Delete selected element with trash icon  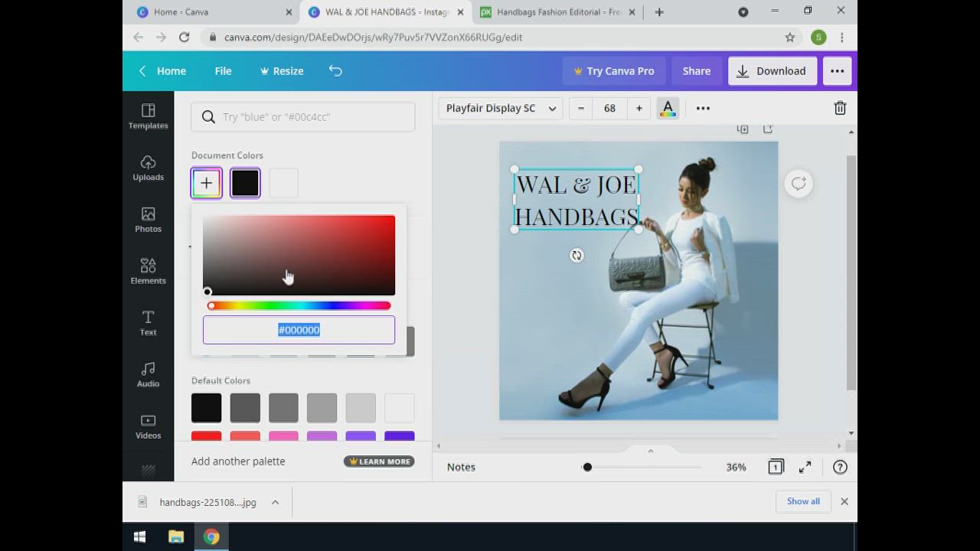coord(840,109)
